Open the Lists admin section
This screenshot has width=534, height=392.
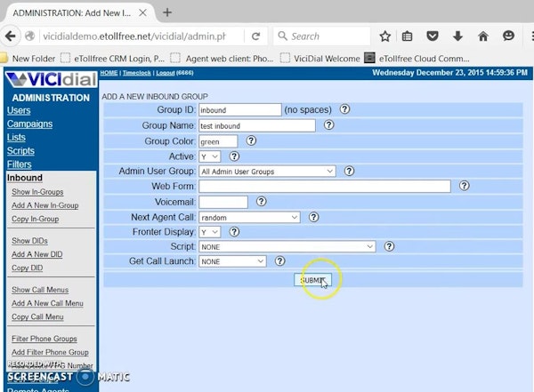(16, 138)
